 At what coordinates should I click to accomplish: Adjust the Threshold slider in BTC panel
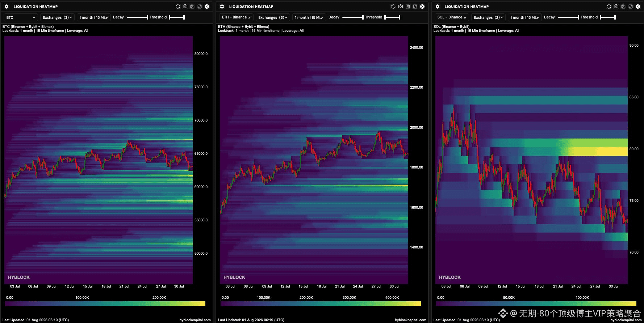(177, 17)
